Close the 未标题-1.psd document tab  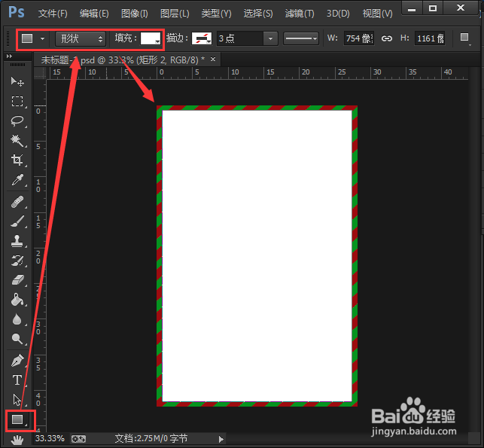click(x=213, y=59)
